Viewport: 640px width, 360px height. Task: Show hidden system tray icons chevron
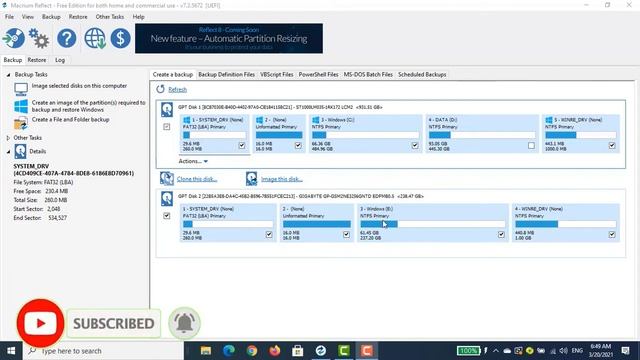(x=496, y=351)
